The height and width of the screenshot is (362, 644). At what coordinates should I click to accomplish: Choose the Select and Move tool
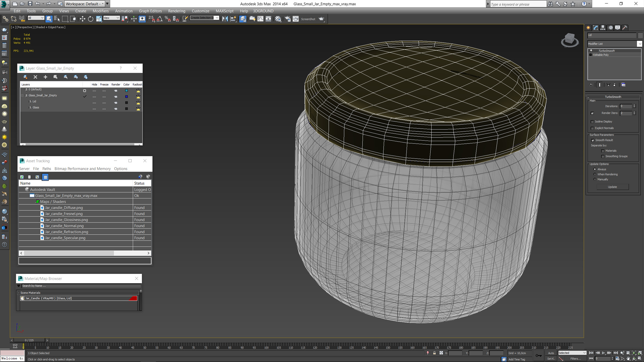pos(82,19)
